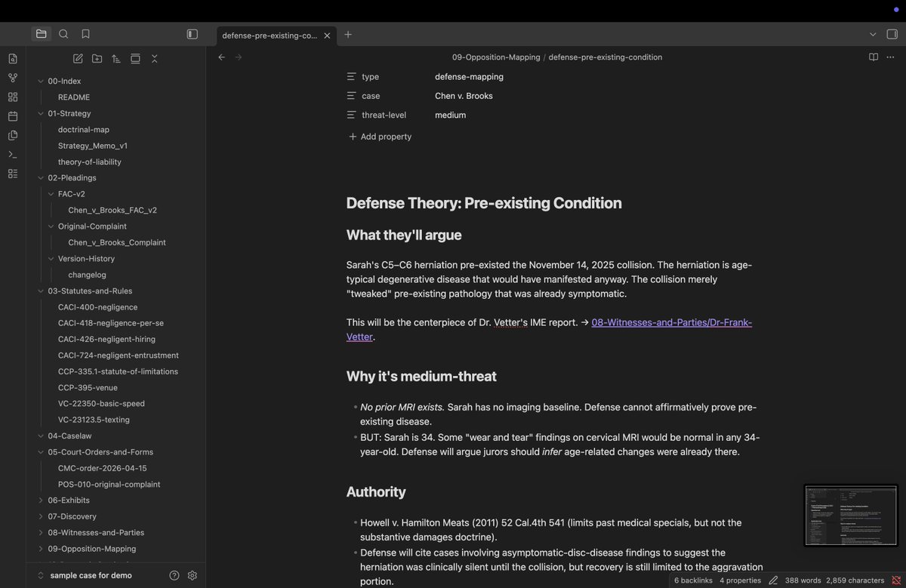906x588 pixels.
Task: Open new tab plus button
Action: (348, 34)
